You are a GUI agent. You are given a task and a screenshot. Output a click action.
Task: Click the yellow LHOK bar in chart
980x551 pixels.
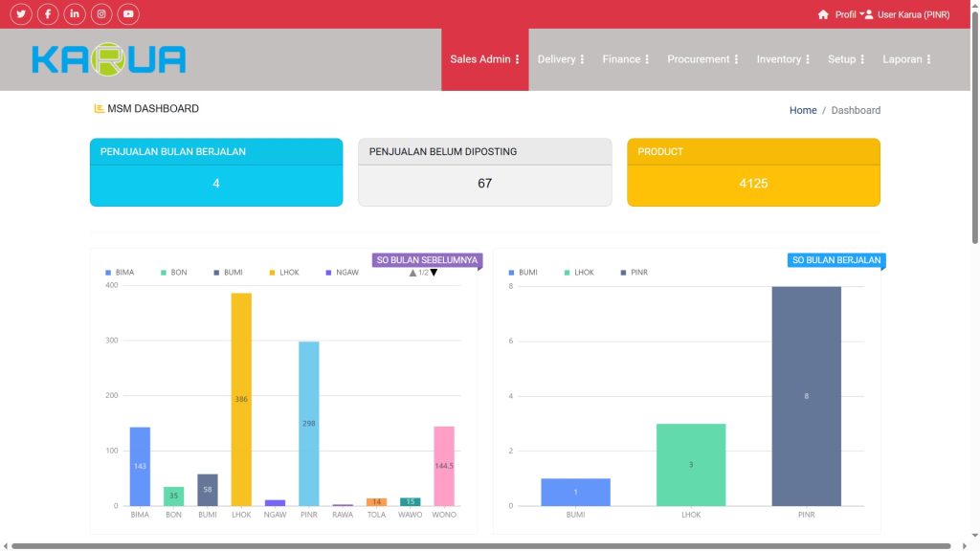pos(241,399)
